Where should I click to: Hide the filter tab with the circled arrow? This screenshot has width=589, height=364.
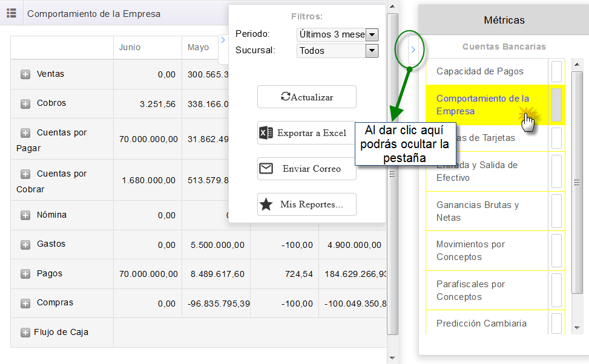click(x=413, y=50)
